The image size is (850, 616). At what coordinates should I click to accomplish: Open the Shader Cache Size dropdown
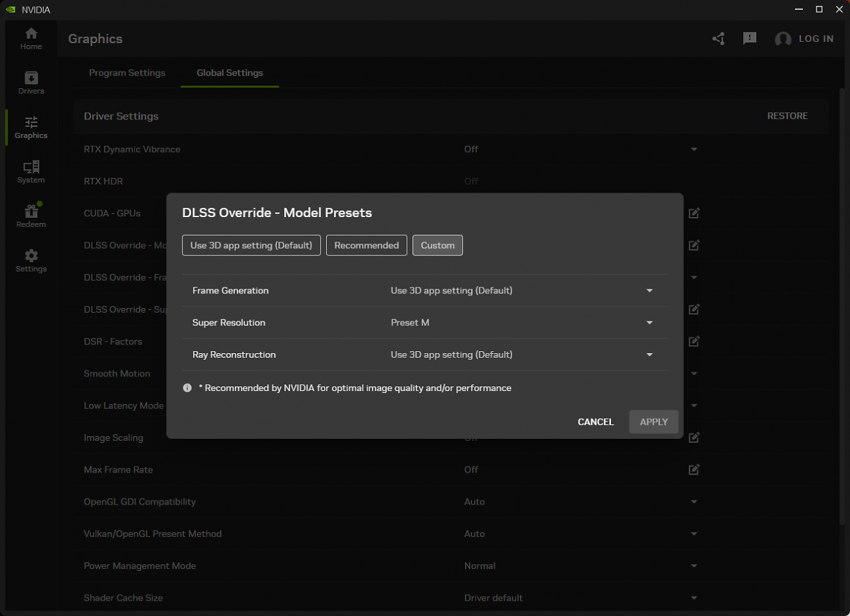pyautogui.click(x=694, y=597)
